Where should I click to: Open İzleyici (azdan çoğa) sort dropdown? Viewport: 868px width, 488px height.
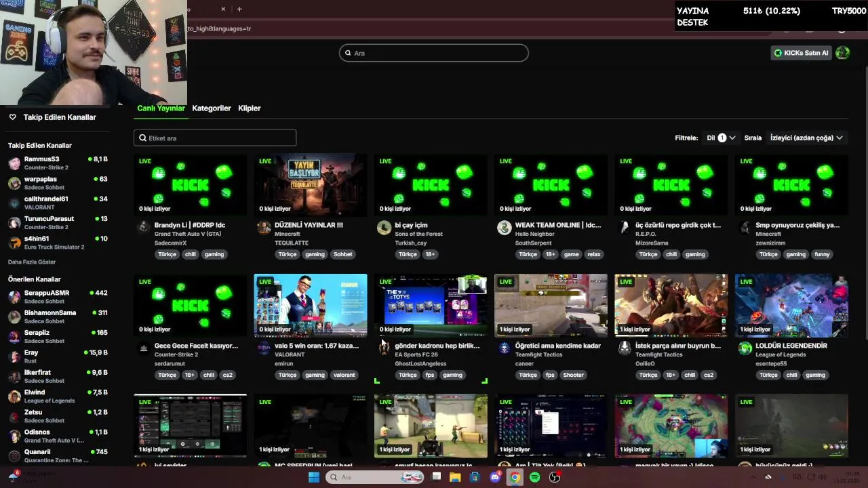pos(806,138)
